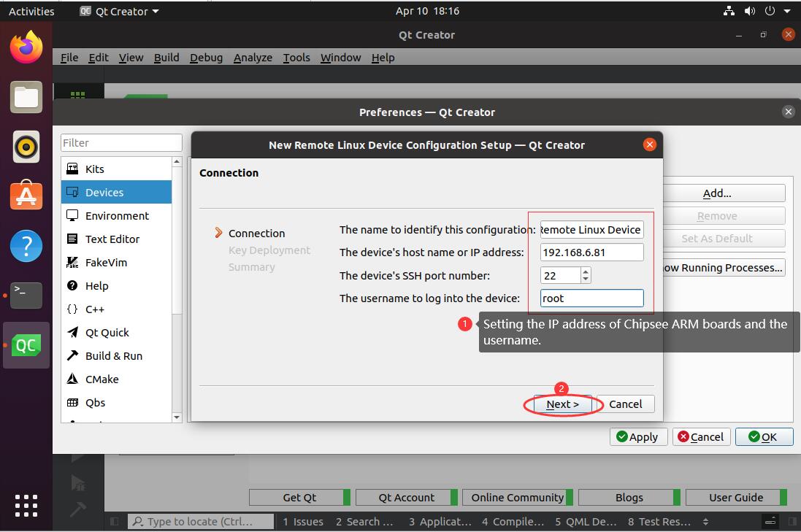The height and width of the screenshot is (532, 801).
Task: Select the Devices category in Preferences
Action: point(117,193)
